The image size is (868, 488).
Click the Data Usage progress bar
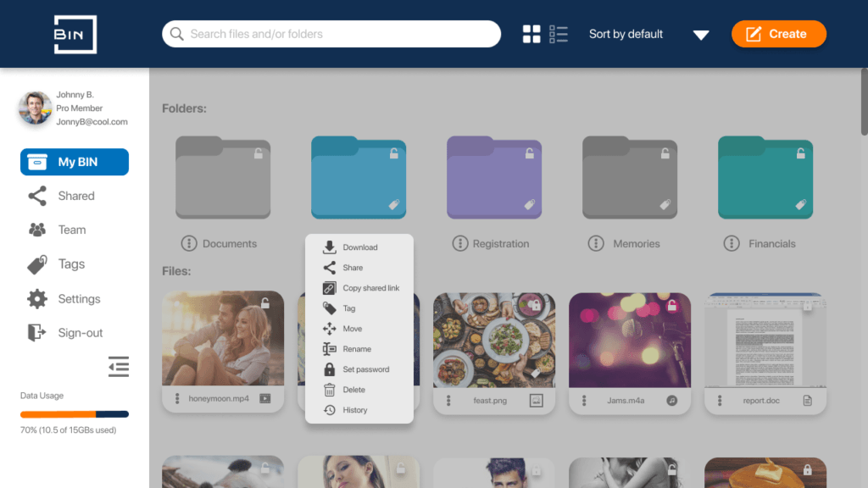pos(74,414)
